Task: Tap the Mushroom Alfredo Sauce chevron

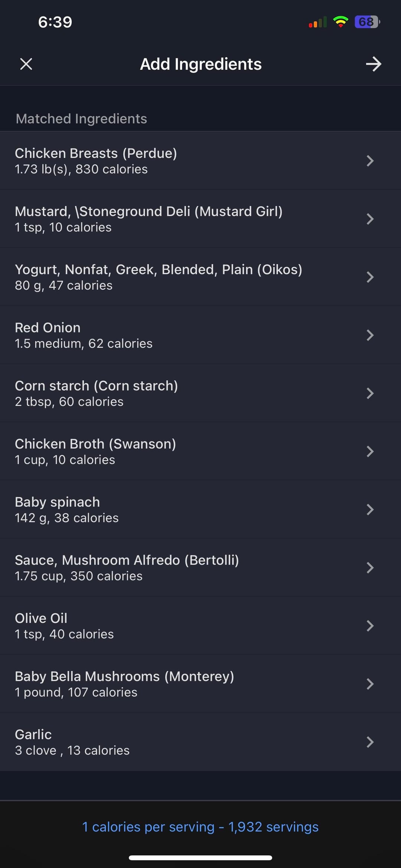Action: click(370, 568)
